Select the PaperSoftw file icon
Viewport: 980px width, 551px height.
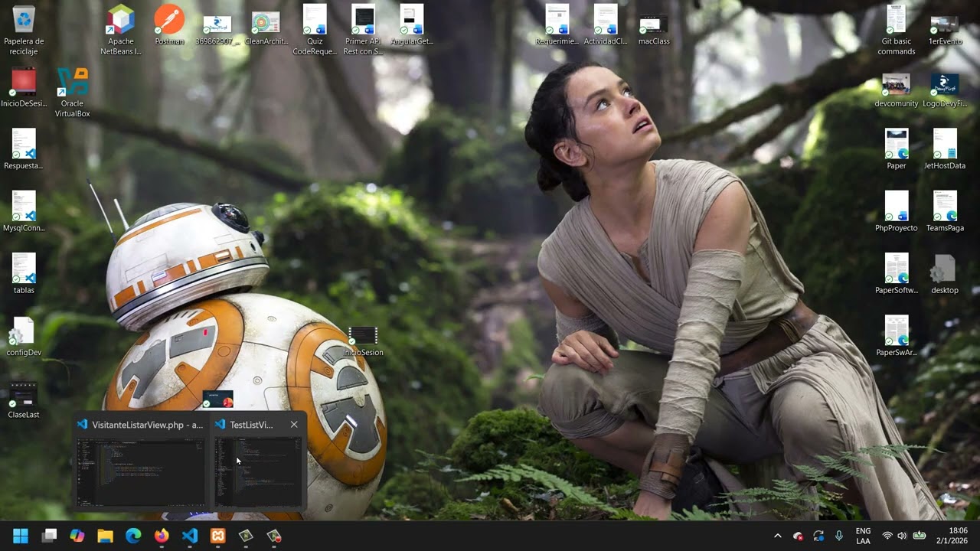897,275
